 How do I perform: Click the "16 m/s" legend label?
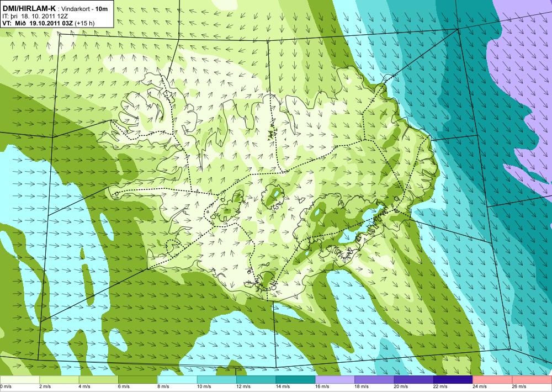[x=322, y=386]
